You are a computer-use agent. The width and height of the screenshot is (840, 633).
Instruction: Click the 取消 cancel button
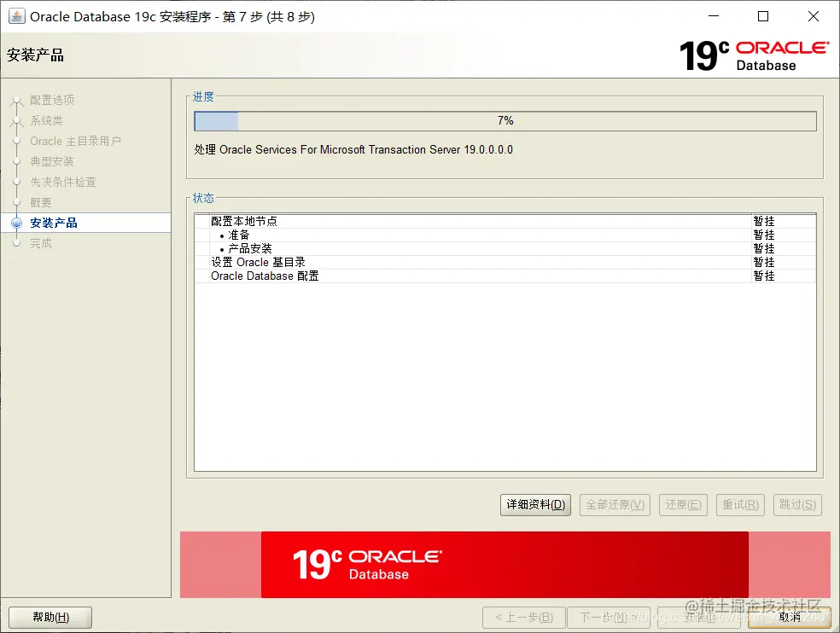coord(790,617)
